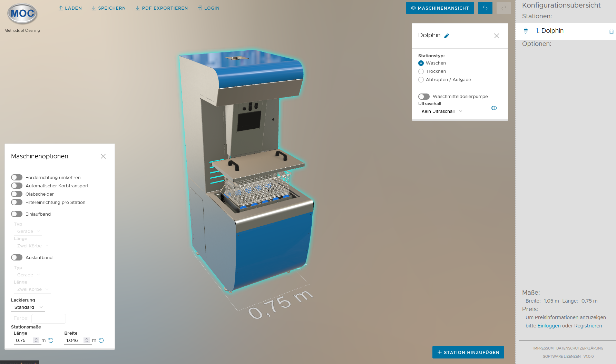Reset the Breite value with reset icon
Image resolution: width=616 pixels, height=364 pixels.
pos(101,340)
